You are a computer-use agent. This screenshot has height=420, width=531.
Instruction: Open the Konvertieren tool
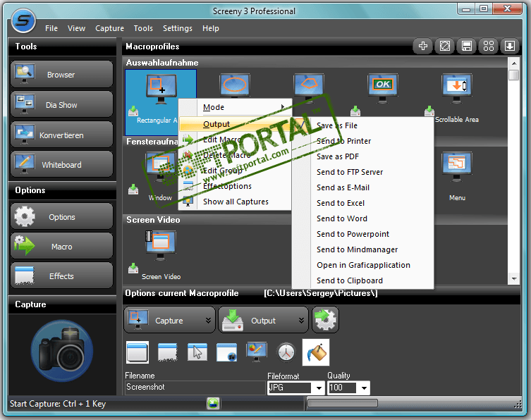pos(61,135)
